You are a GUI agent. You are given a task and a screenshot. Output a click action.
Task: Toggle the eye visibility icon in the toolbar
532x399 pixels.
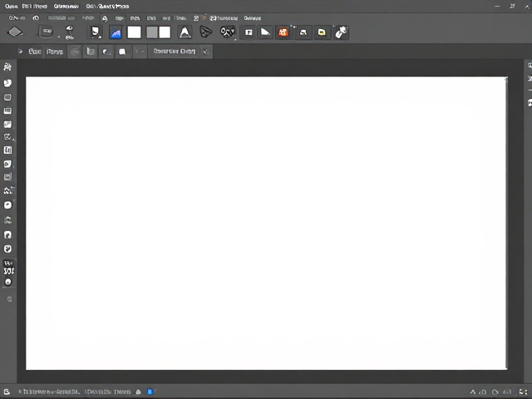[x=70, y=28]
